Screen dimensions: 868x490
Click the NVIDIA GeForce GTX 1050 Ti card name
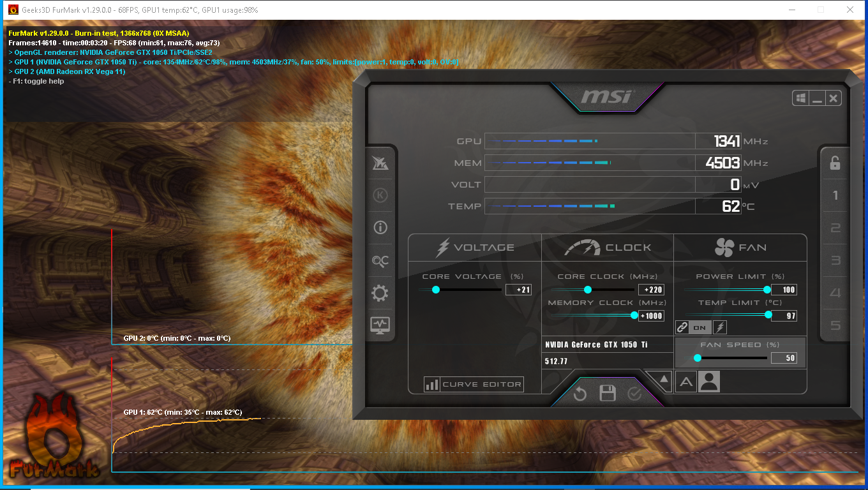coord(596,345)
